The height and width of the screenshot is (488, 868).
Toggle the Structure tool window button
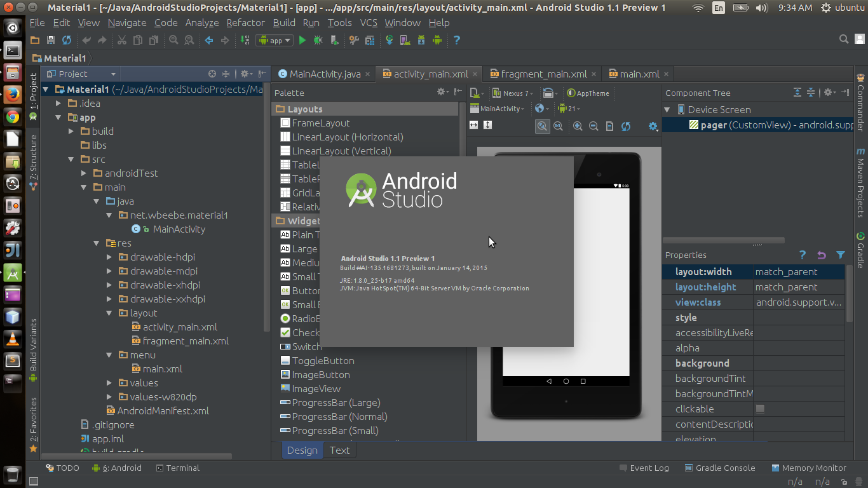(x=33, y=163)
